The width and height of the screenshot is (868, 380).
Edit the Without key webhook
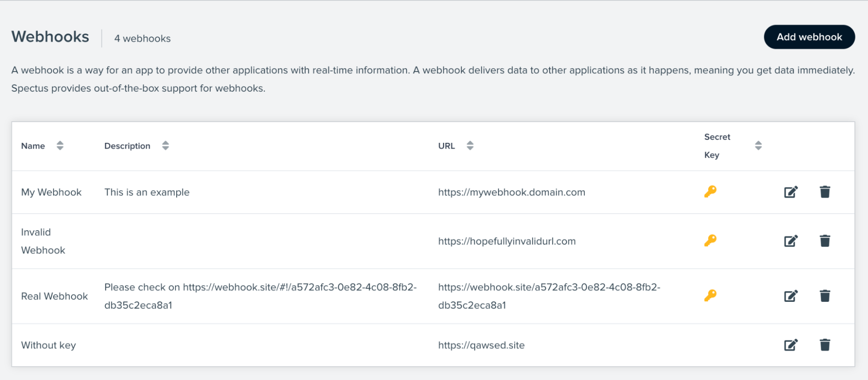point(791,345)
